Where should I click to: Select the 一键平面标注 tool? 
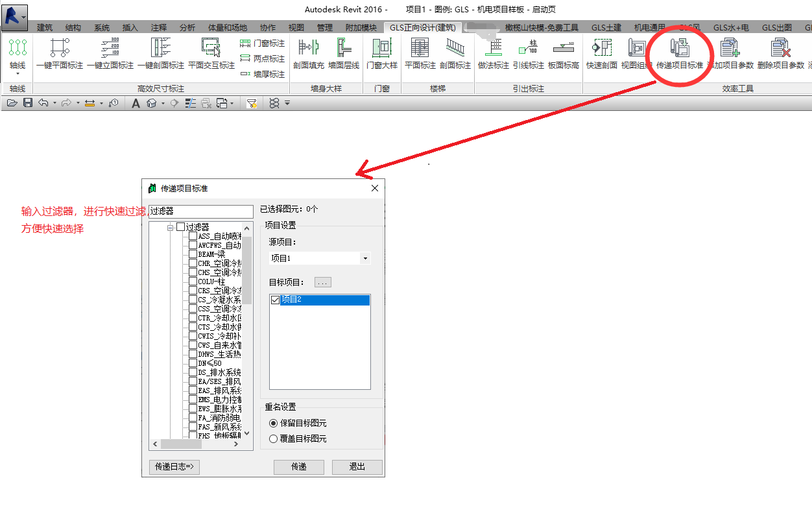(x=60, y=54)
